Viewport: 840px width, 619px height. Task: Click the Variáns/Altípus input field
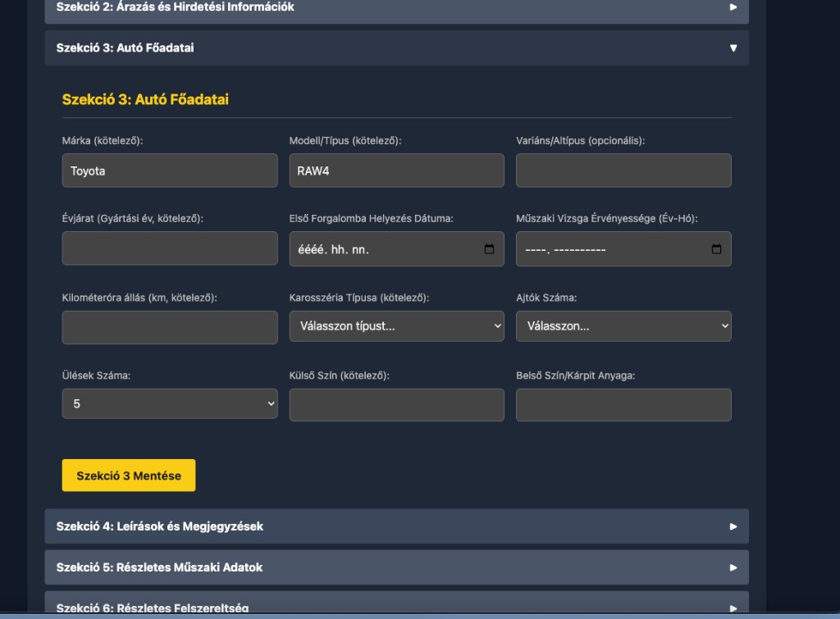623,171
